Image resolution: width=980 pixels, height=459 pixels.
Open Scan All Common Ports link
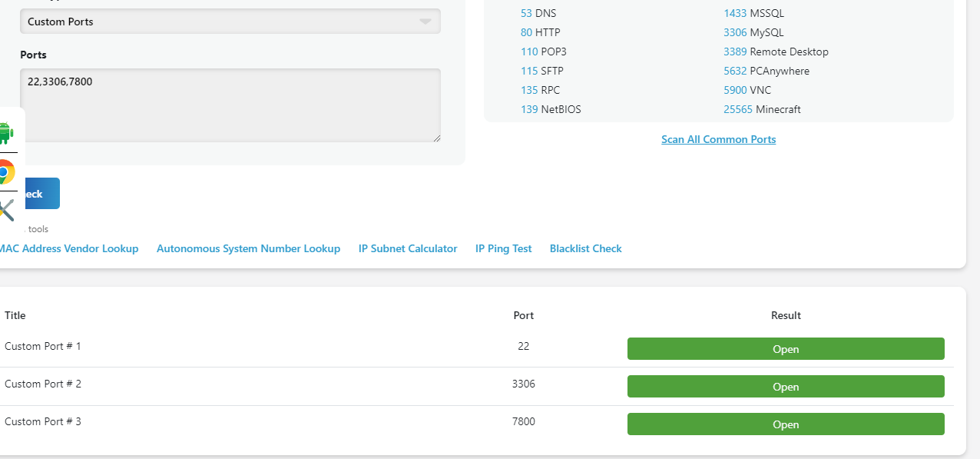pos(718,139)
